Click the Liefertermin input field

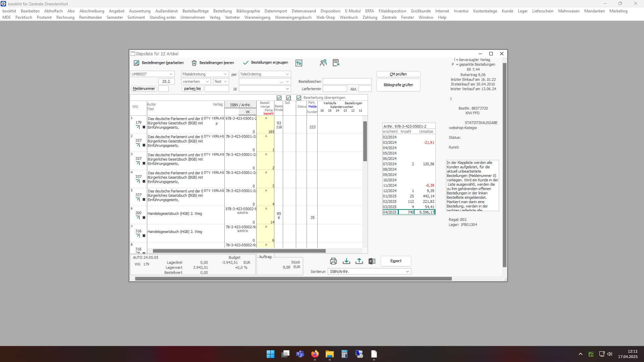coord(335,89)
